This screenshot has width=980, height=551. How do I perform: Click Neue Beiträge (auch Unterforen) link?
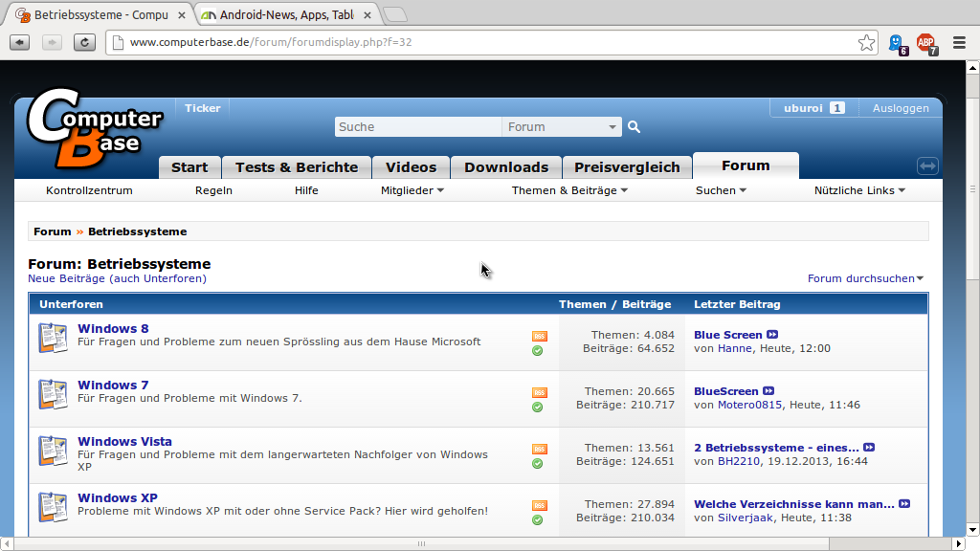[117, 278]
